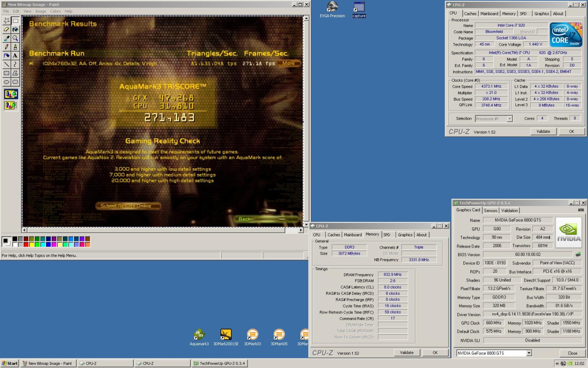Click OK in the top CPU-Z window
This screenshot has height=368, width=588.
(571, 131)
